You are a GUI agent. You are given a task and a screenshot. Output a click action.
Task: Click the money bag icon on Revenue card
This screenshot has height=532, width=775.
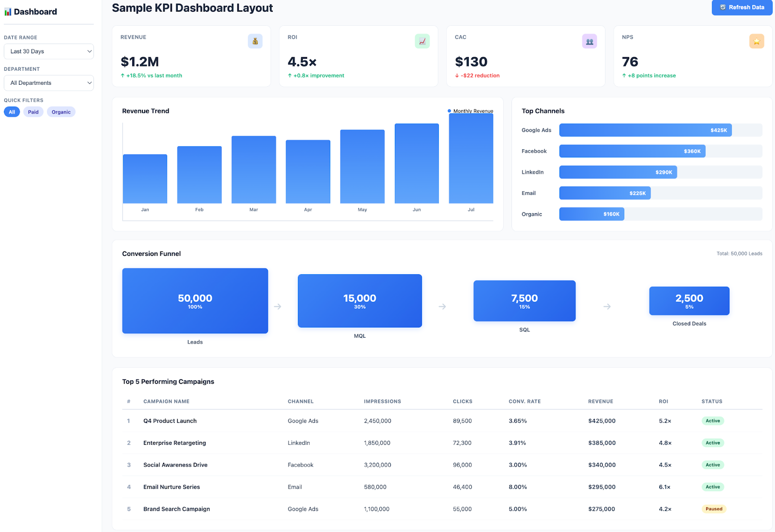[x=255, y=41]
